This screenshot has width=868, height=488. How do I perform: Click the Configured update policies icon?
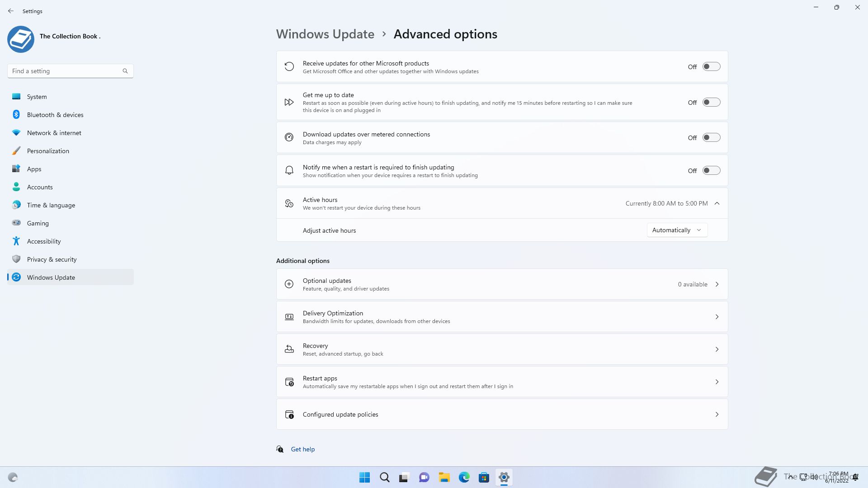[289, 414]
